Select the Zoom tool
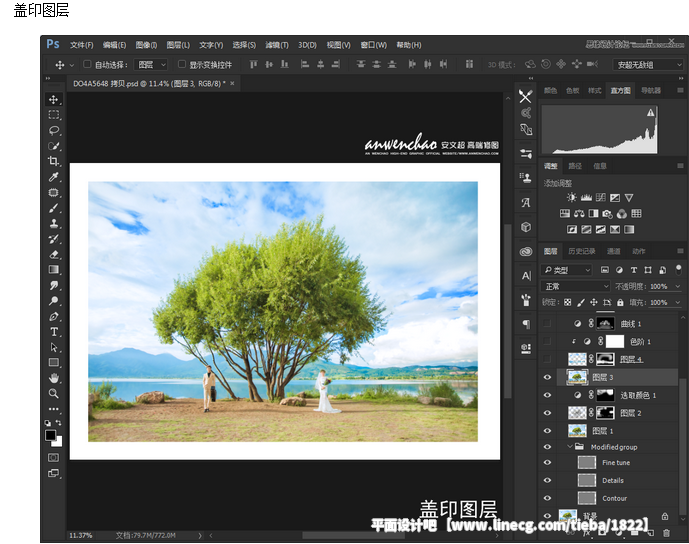 54,393
